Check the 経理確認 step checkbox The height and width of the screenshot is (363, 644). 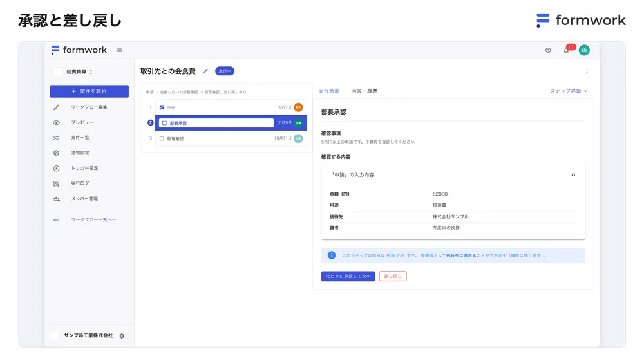tap(162, 138)
